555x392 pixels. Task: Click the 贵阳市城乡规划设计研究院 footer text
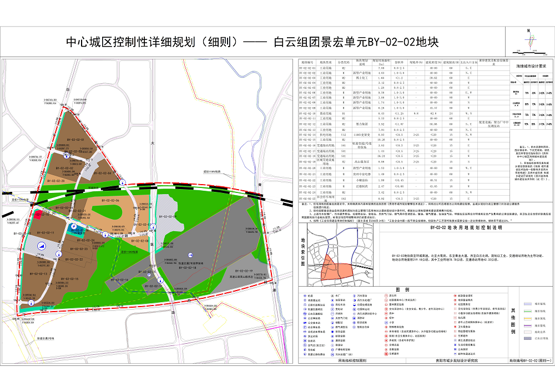coord(456,360)
